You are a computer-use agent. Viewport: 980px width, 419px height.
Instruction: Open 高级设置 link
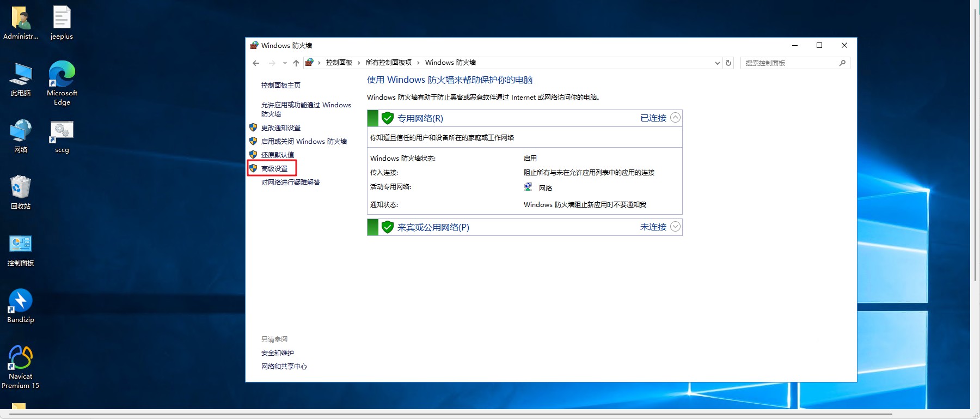(x=274, y=169)
